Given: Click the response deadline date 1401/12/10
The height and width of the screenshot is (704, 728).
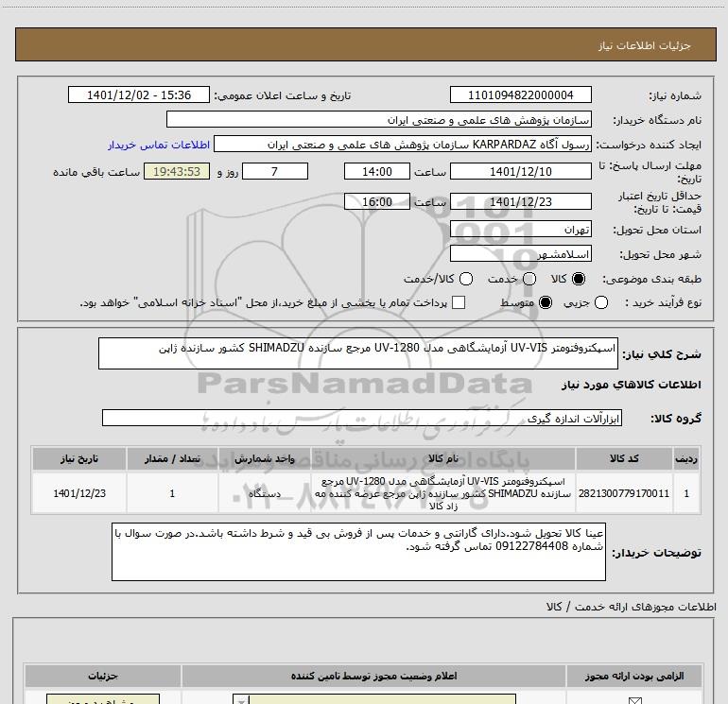Looking at the screenshot, I should pos(520,171).
